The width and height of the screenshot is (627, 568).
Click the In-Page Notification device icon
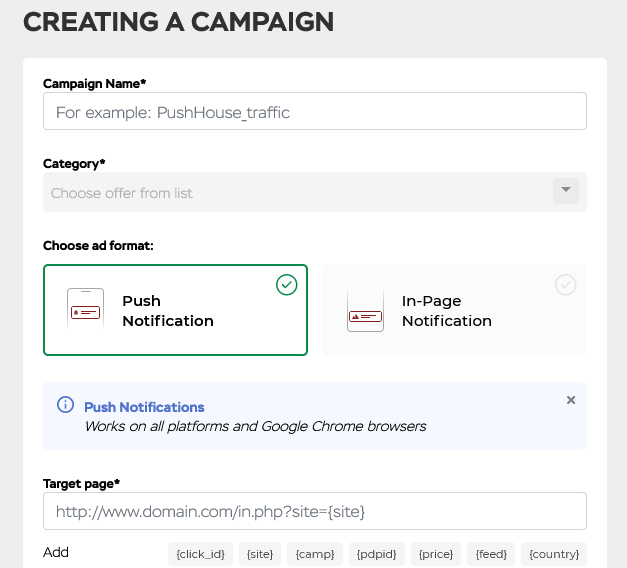coord(365,311)
